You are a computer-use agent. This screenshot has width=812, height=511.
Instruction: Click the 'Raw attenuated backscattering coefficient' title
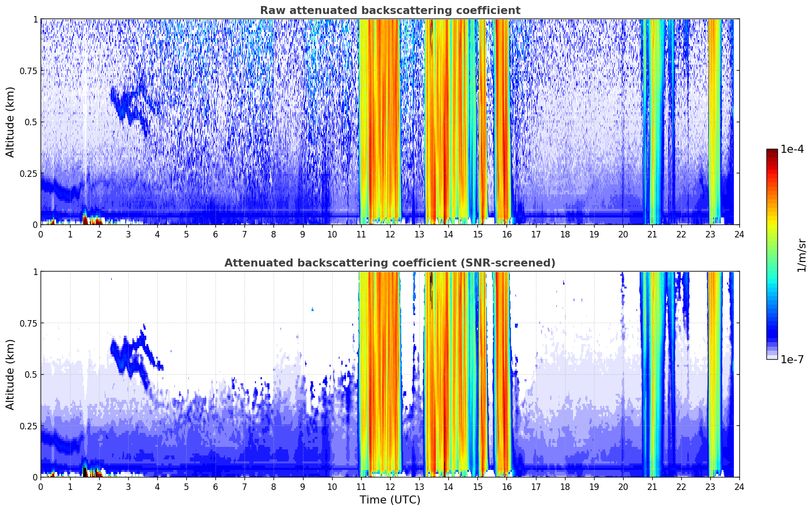click(390, 11)
